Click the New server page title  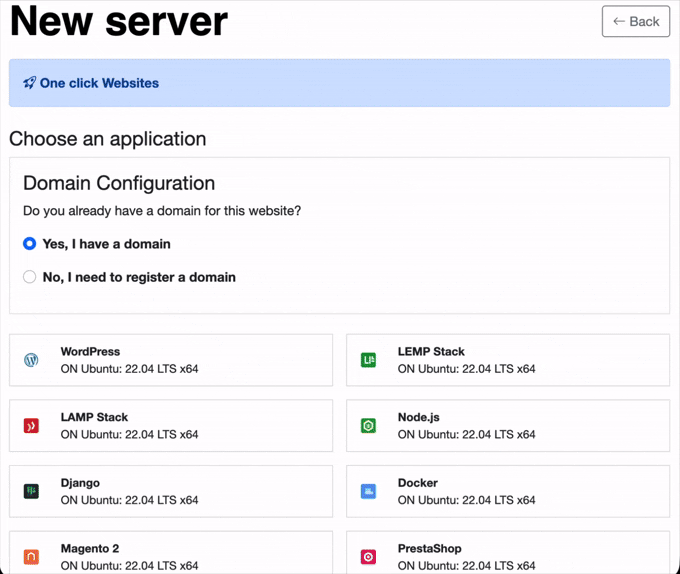point(118,20)
